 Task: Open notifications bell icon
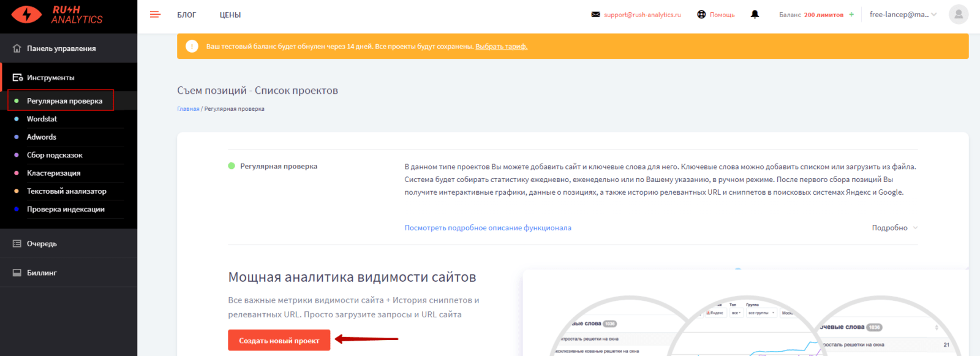755,14
